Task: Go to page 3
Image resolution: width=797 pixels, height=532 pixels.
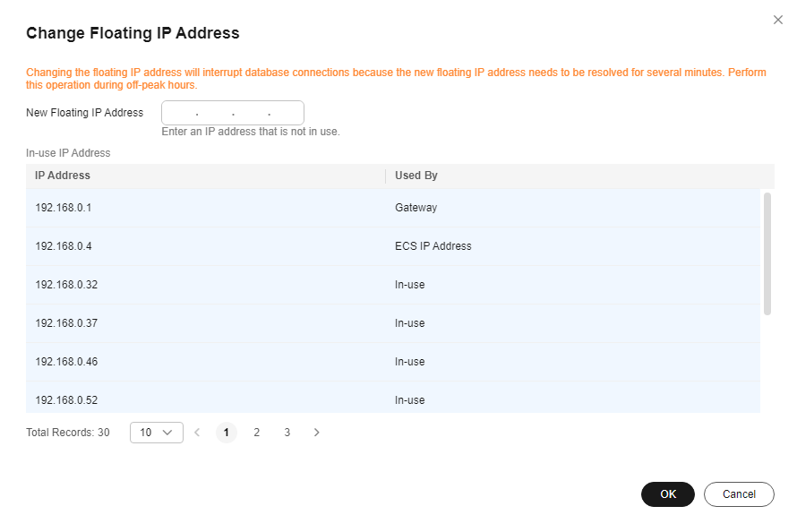Action: (287, 433)
